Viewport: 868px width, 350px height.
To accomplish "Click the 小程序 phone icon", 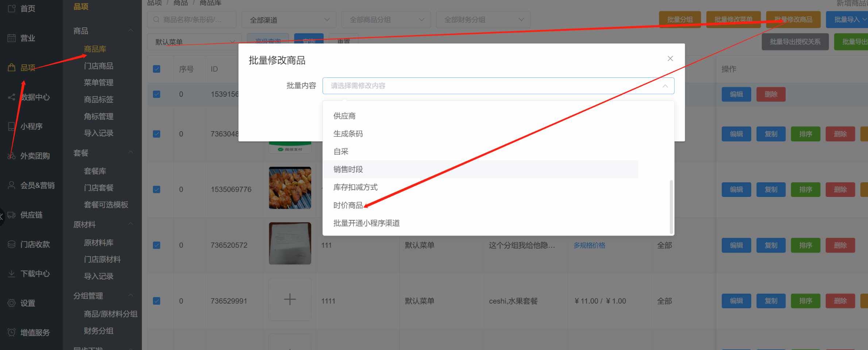I will 12,126.
